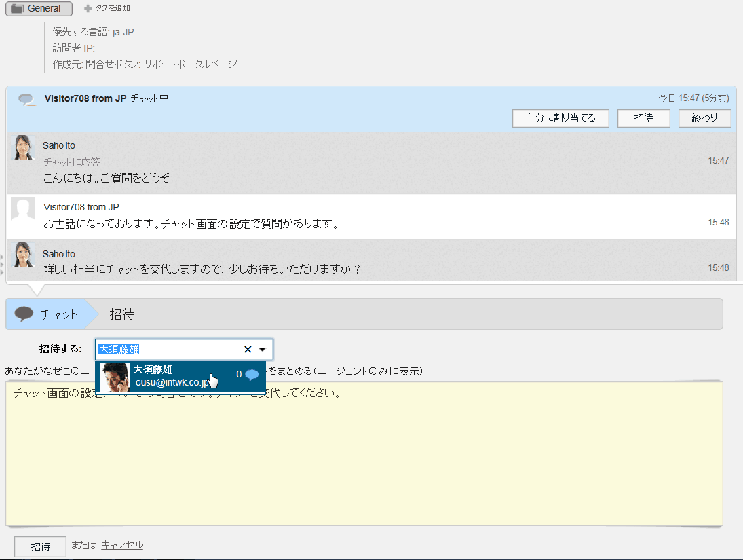Submit invite with bottom 招待 button

(x=40, y=546)
